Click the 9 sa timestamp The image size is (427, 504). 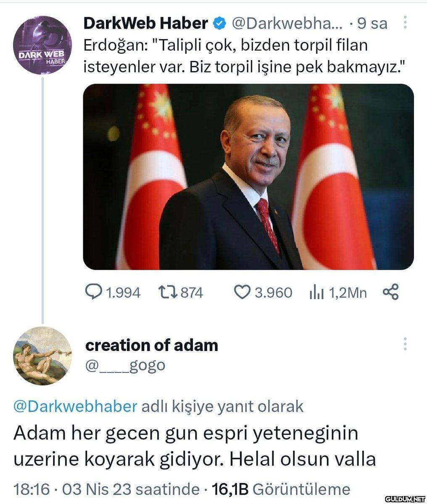click(372, 23)
